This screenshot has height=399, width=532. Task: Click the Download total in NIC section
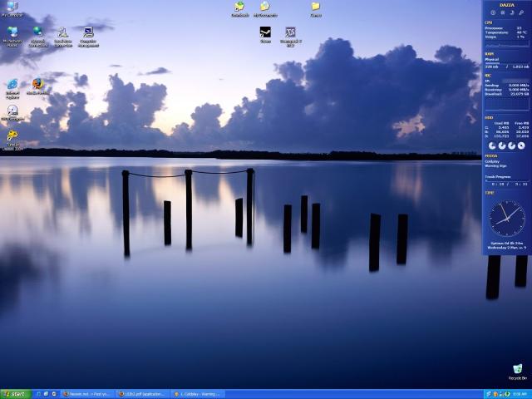[x=507, y=94]
